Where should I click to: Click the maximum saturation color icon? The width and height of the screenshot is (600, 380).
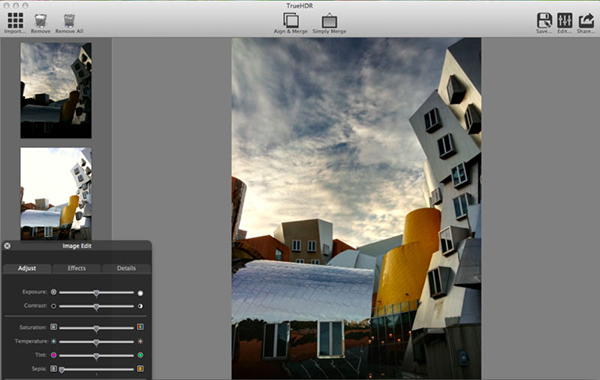click(x=140, y=327)
